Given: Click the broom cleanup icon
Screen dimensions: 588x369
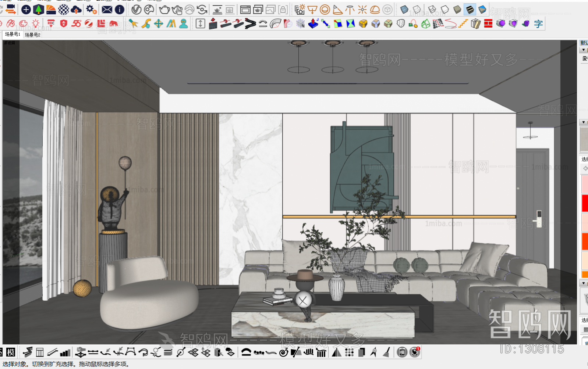Looking at the screenshot, I should coord(387,352).
